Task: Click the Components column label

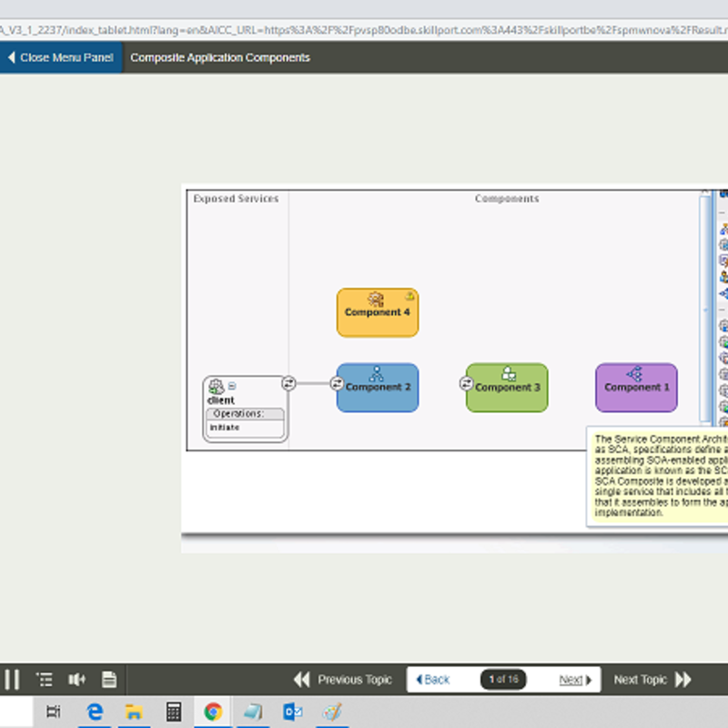Action: (x=507, y=198)
